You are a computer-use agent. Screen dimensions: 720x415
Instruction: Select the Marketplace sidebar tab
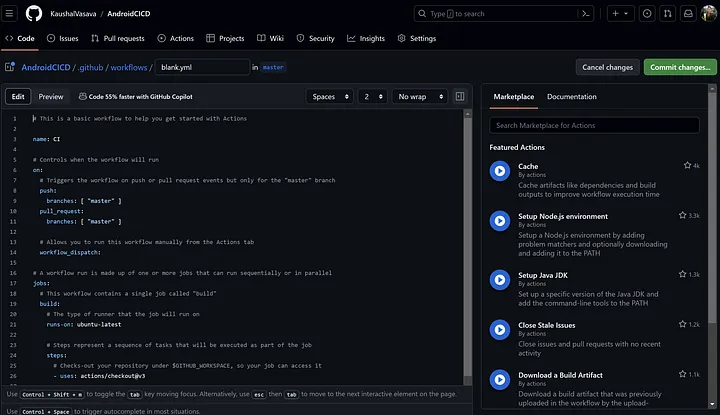click(x=514, y=96)
